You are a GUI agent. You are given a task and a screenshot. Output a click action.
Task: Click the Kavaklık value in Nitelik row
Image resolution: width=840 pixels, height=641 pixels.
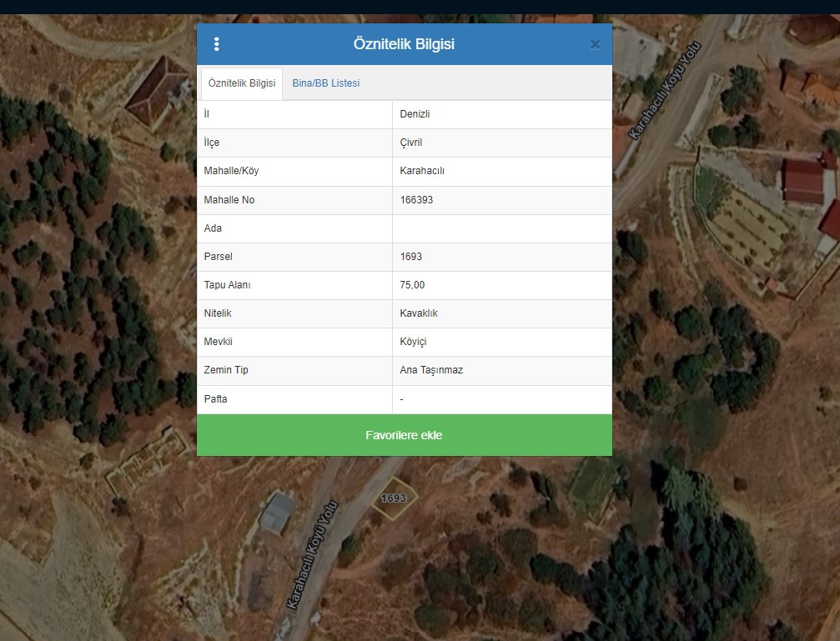coord(419,313)
